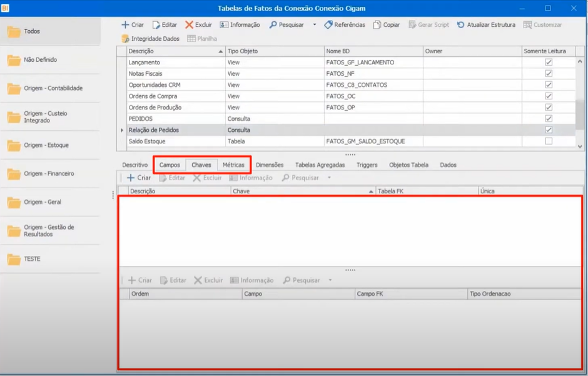Select the Origem - Financeiro folder
The image size is (588, 376).
(49, 174)
